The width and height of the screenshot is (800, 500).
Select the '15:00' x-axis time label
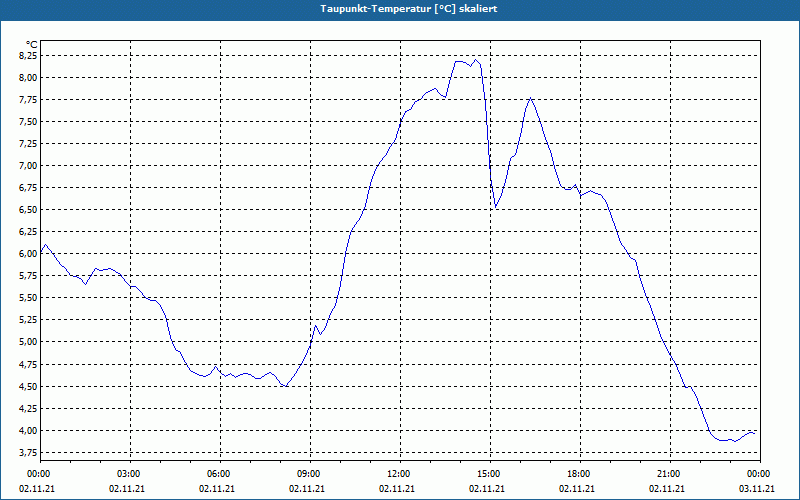tap(490, 474)
